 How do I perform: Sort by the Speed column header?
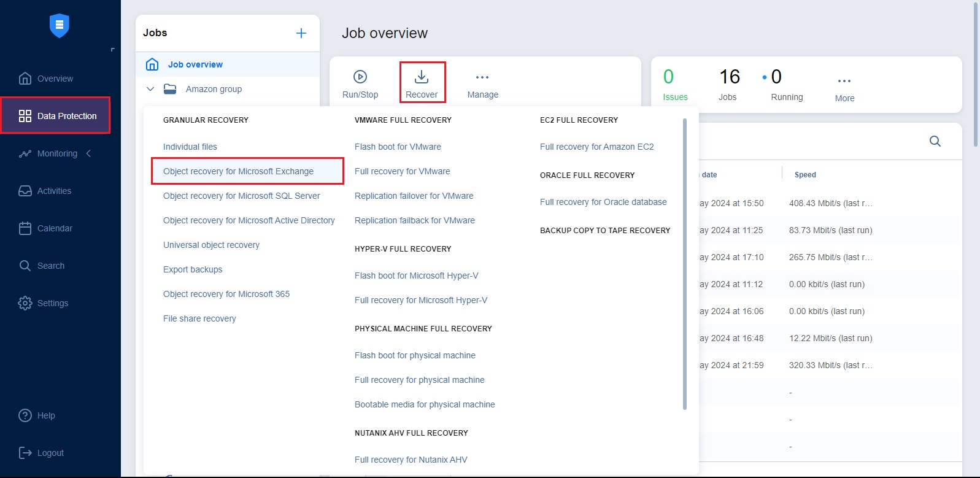(805, 175)
